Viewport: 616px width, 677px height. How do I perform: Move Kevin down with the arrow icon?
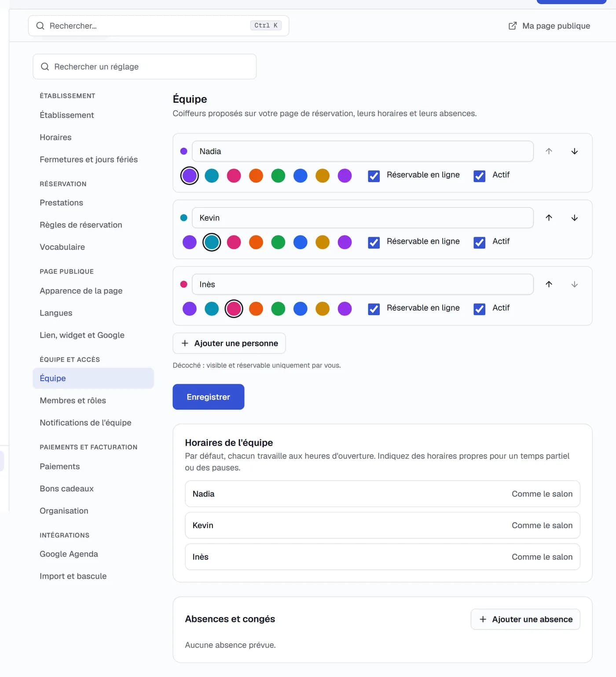coord(574,218)
